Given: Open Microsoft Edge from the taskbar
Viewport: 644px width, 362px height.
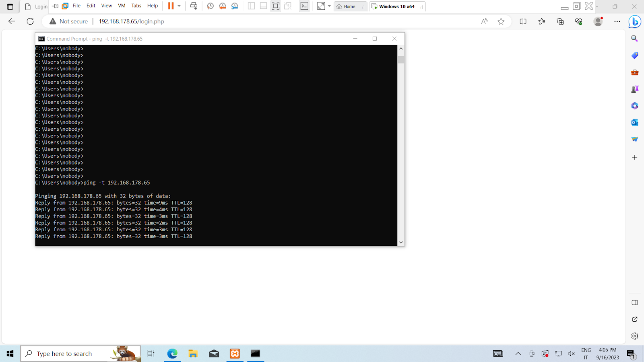Looking at the screenshot, I should click(x=172, y=354).
